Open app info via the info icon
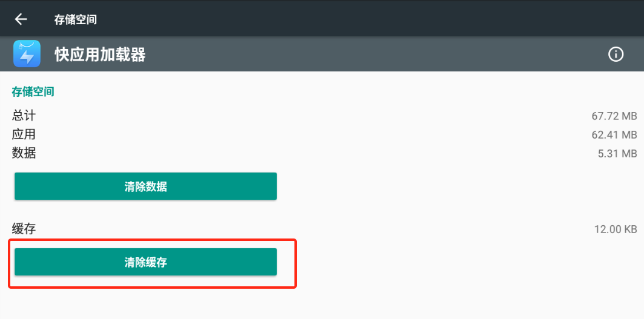This screenshot has width=644, height=319. [616, 54]
